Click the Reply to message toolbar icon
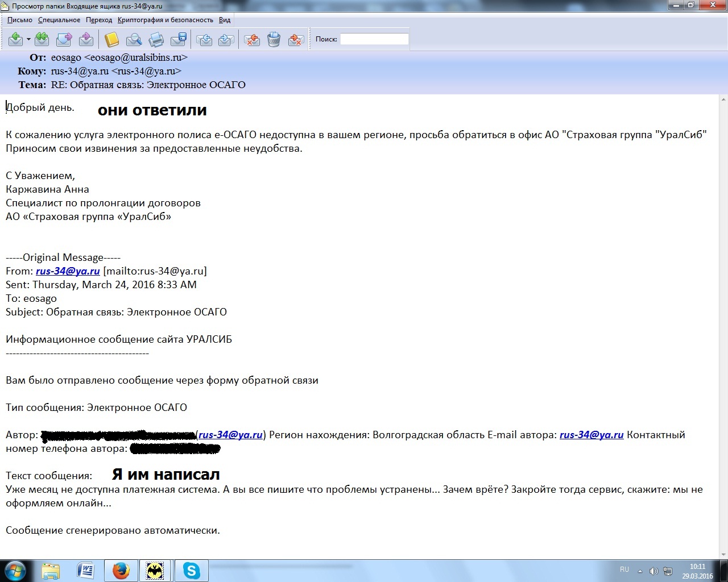This screenshot has width=728, height=582. coord(16,39)
